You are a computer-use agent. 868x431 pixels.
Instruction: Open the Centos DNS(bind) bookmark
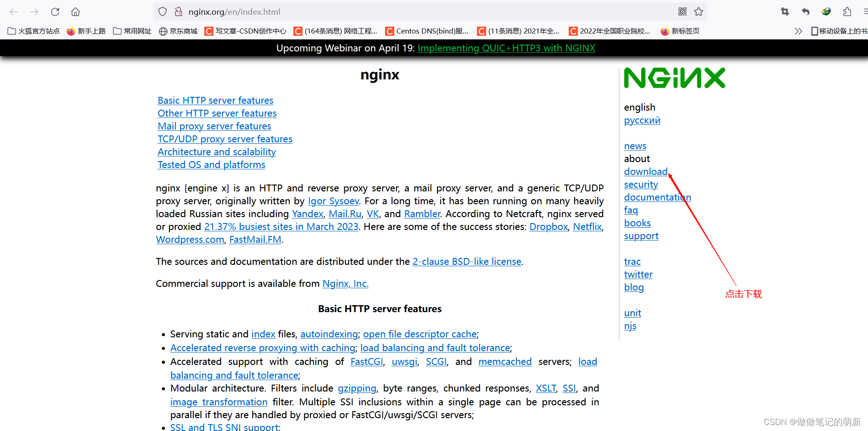(427, 31)
